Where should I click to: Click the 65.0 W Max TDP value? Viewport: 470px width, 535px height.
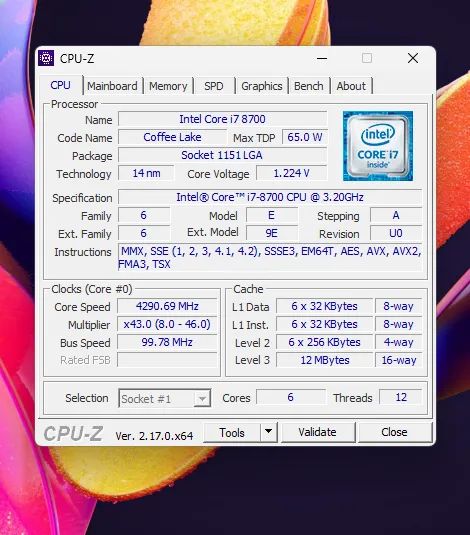(305, 137)
